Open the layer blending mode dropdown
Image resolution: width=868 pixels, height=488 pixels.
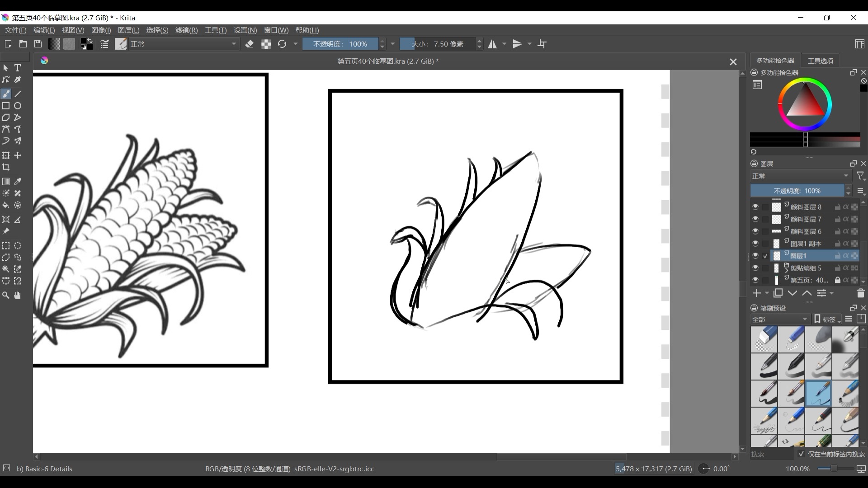(x=801, y=176)
